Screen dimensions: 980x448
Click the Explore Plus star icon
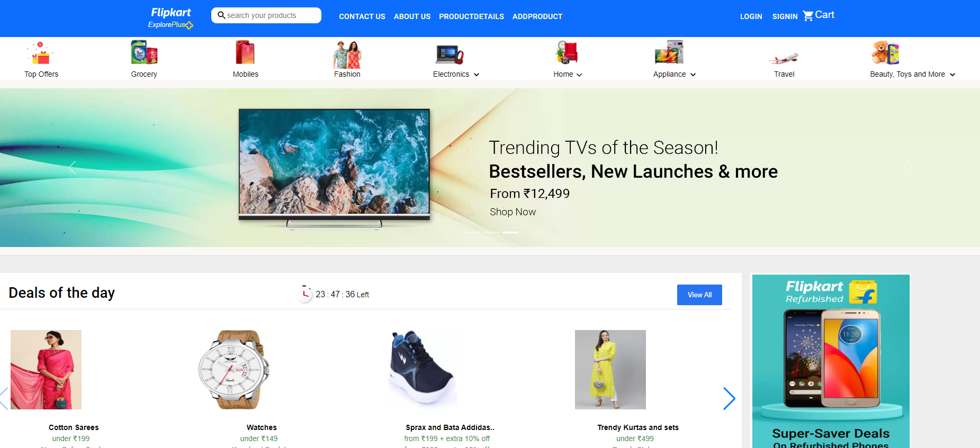click(x=190, y=25)
